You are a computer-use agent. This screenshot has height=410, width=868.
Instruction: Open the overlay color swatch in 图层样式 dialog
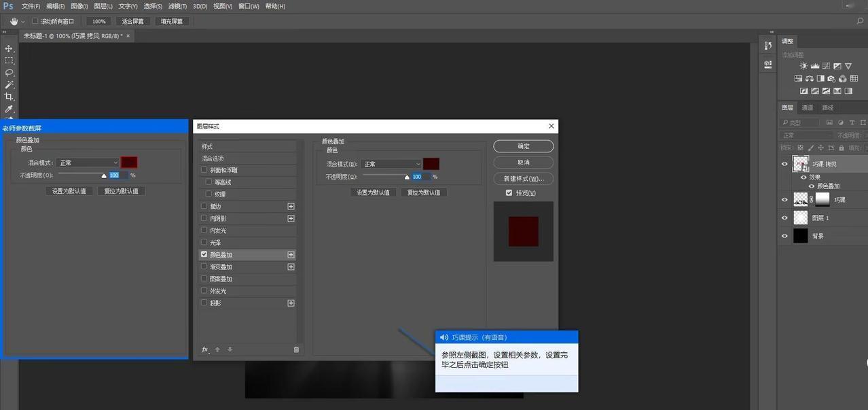click(x=431, y=164)
